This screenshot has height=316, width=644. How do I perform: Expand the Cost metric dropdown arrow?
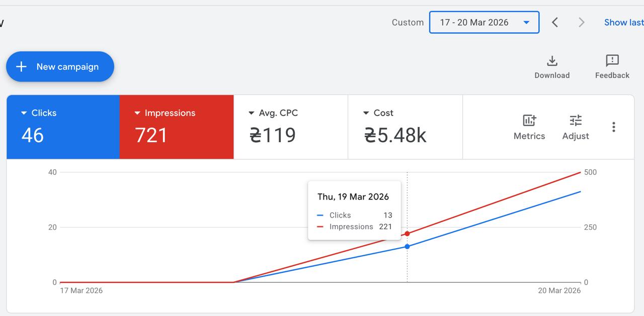click(366, 114)
